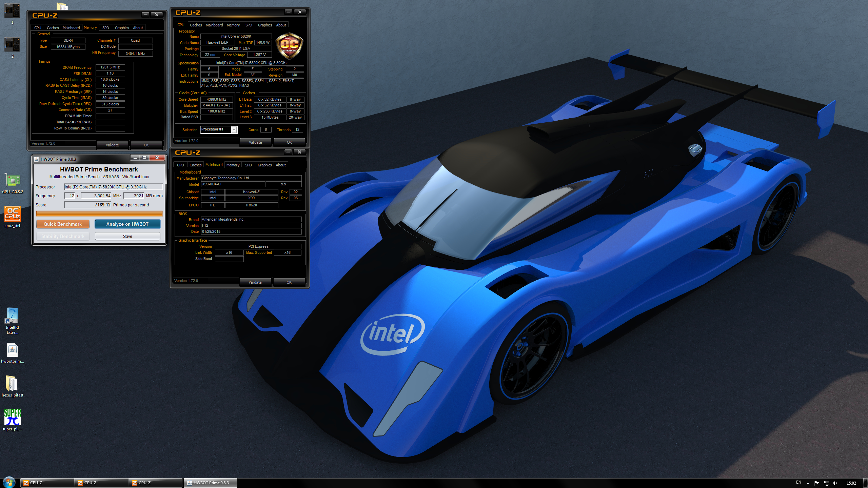The height and width of the screenshot is (488, 868).
Task: Open the hwbotprime Java file icon
Action: (12, 352)
